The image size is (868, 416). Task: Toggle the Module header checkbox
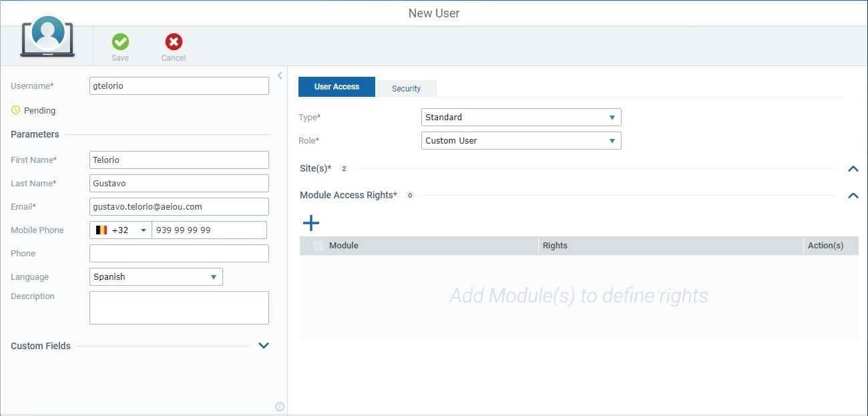tap(318, 246)
